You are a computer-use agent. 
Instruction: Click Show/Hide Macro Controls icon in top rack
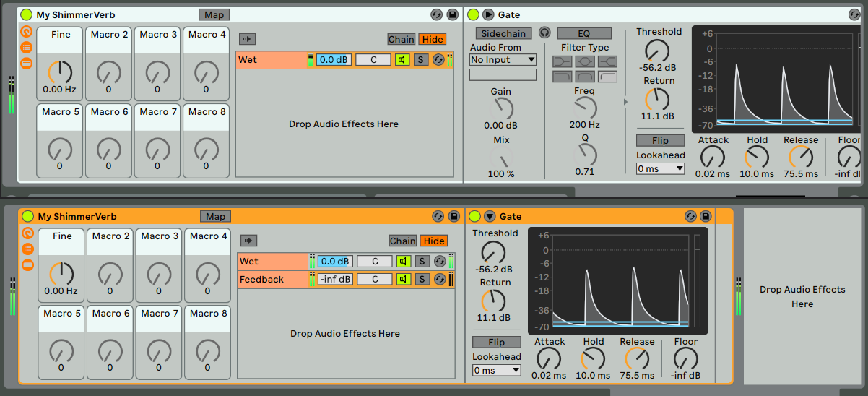(27, 32)
